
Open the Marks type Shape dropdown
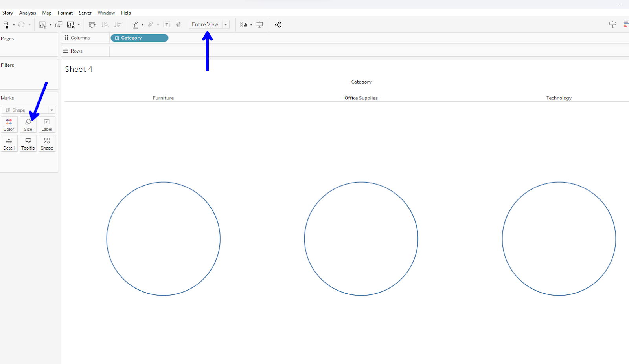pyautogui.click(x=28, y=110)
